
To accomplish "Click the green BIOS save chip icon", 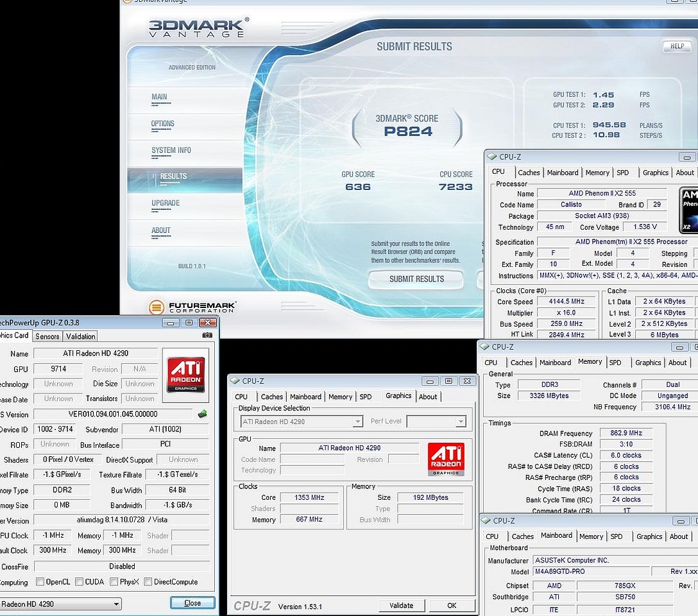I will pos(203,414).
